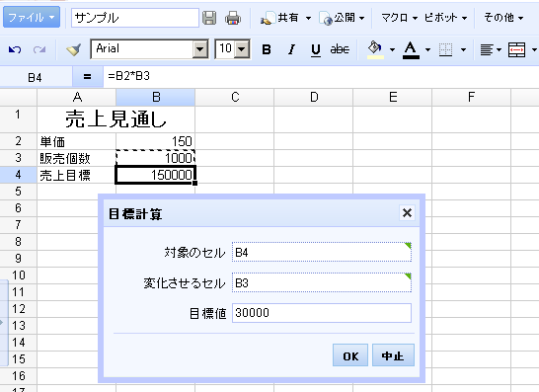Select column C header
This screenshot has height=392, width=539.
pos(235,98)
